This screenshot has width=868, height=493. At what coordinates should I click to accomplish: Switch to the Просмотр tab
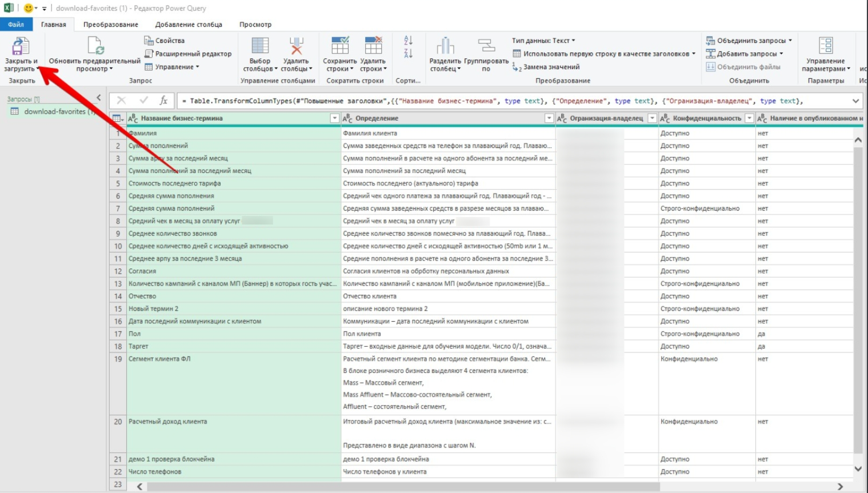(x=255, y=25)
